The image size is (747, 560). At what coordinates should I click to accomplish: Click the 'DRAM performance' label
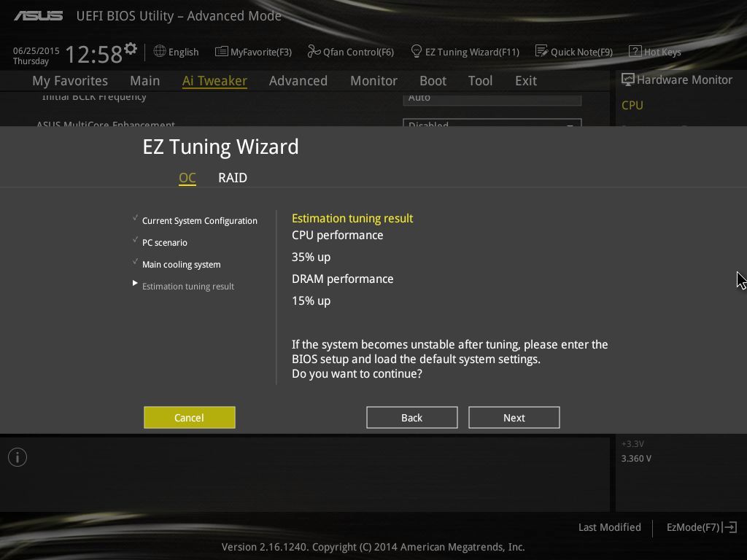343,279
